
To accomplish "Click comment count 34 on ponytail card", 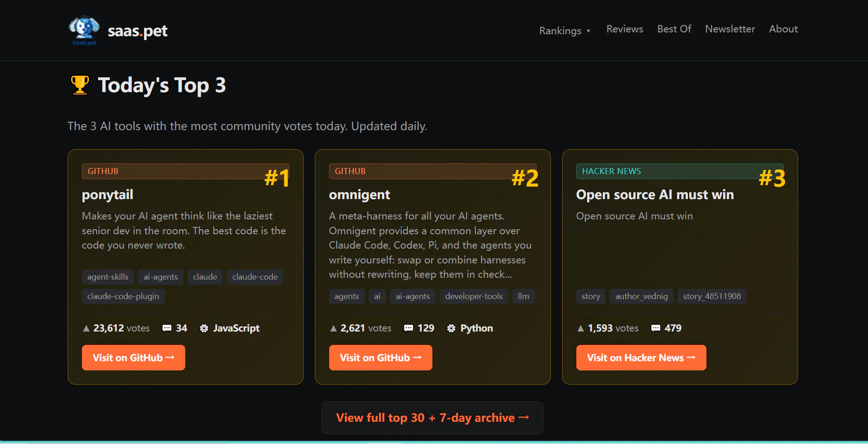I will (181, 328).
